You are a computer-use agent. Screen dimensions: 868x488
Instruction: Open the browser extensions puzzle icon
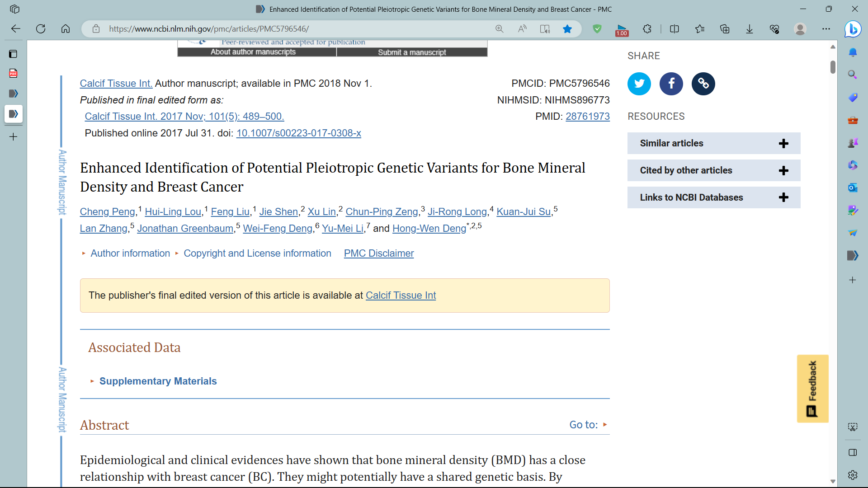pos(647,29)
